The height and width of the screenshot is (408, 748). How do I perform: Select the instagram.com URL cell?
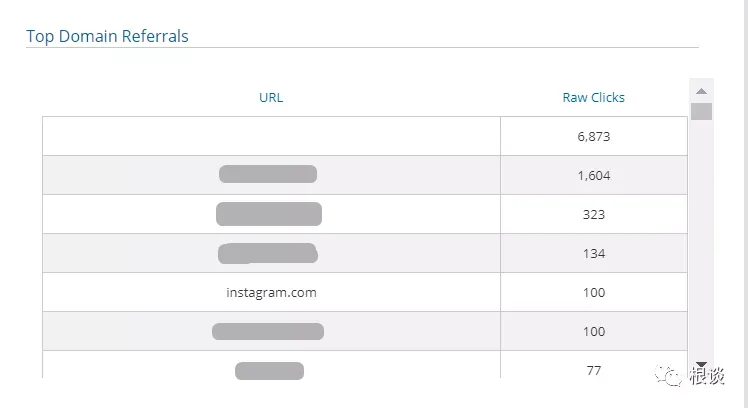point(271,292)
